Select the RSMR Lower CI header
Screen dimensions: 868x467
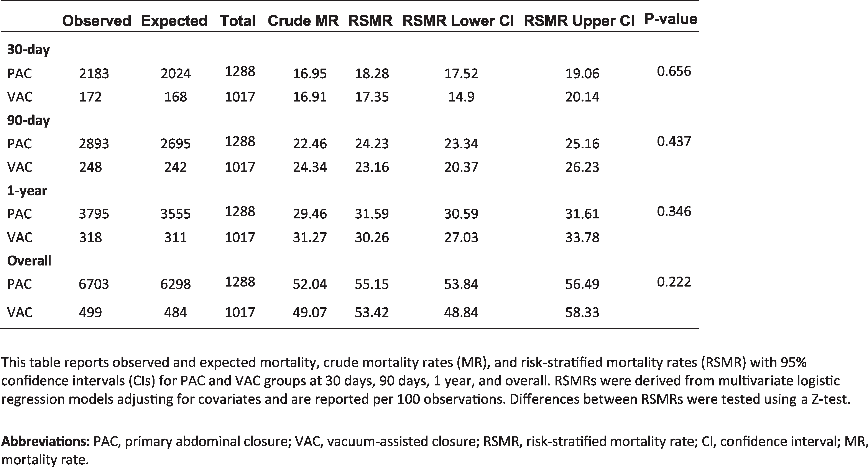(x=458, y=21)
